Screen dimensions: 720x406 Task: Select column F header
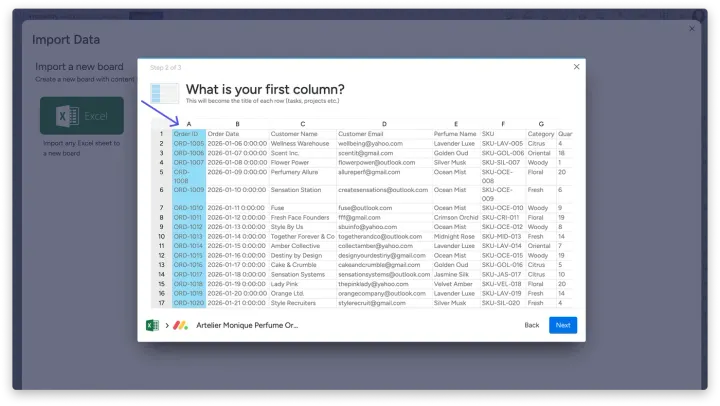503,124
